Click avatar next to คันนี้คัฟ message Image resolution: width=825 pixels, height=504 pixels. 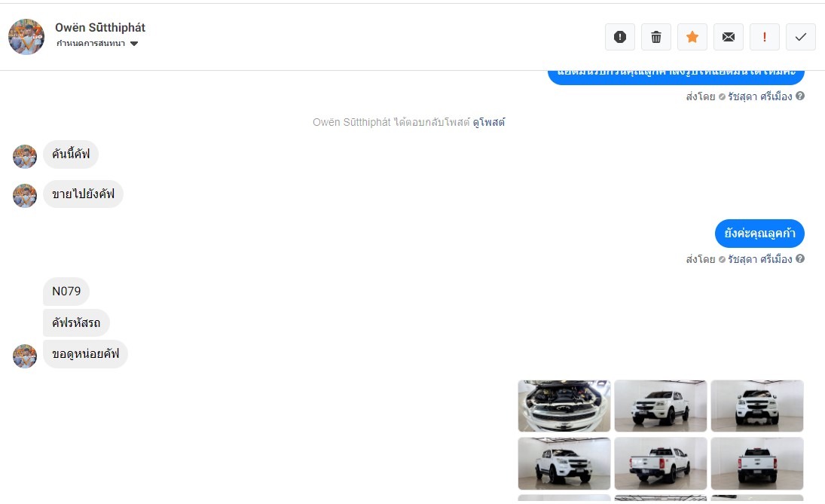point(25,157)
